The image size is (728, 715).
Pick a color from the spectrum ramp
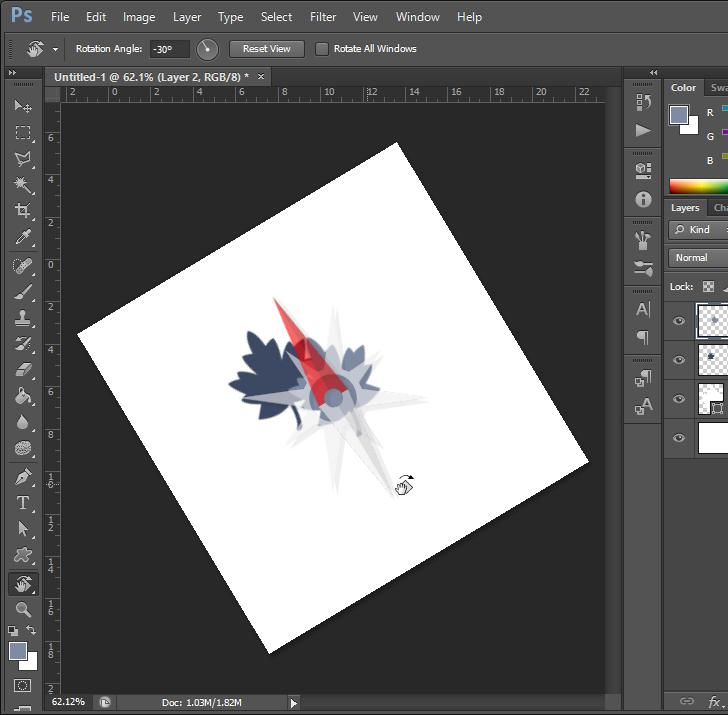tap(698, 186)
